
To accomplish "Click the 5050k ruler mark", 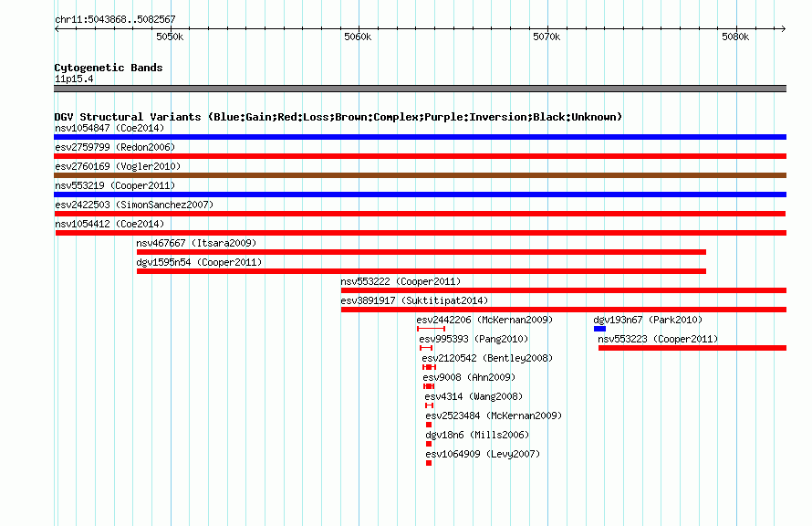I will click(x=170, y=37).
